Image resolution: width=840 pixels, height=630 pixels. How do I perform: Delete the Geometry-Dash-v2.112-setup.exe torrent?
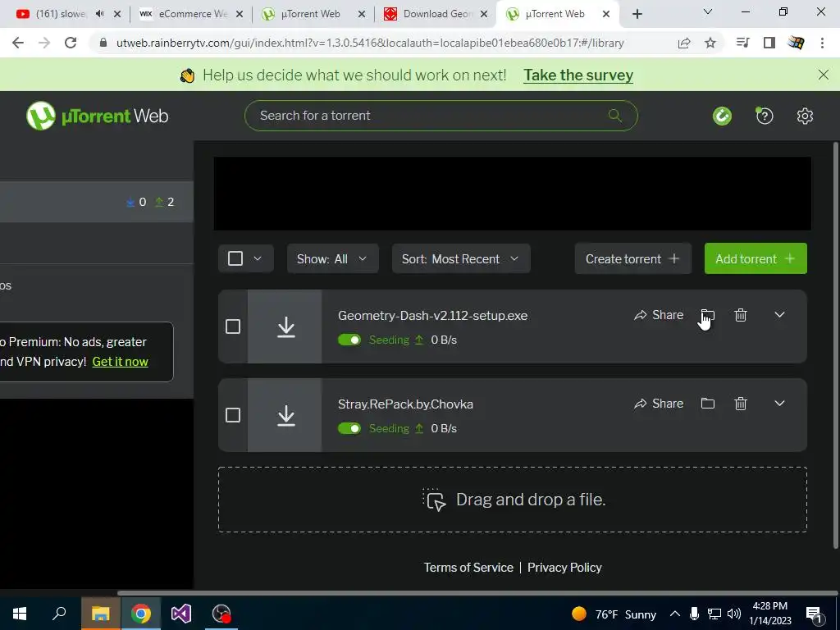(x=741, y=315)
